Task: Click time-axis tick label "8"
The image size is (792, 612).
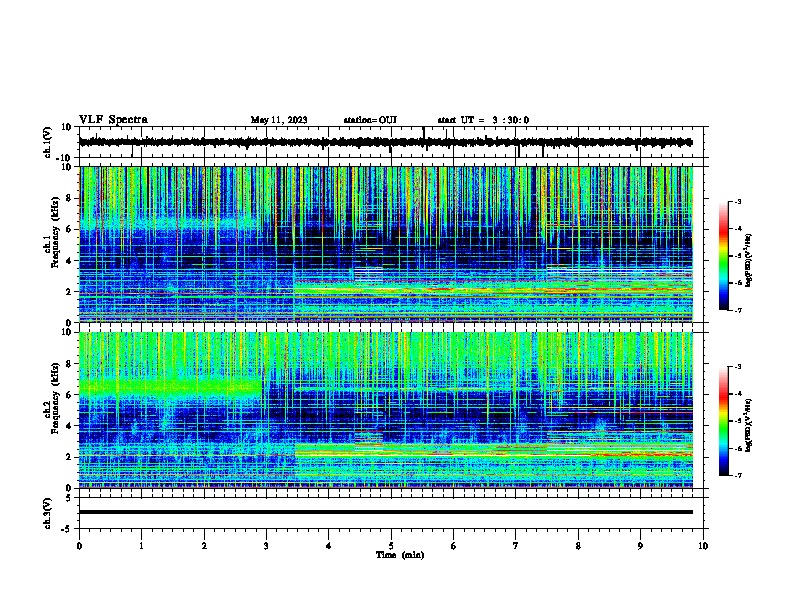Action: 578,546
